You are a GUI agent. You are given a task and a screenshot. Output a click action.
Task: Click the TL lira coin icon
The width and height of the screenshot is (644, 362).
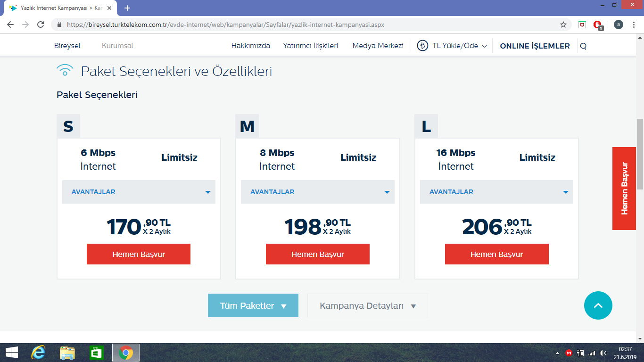coord(423,46)
